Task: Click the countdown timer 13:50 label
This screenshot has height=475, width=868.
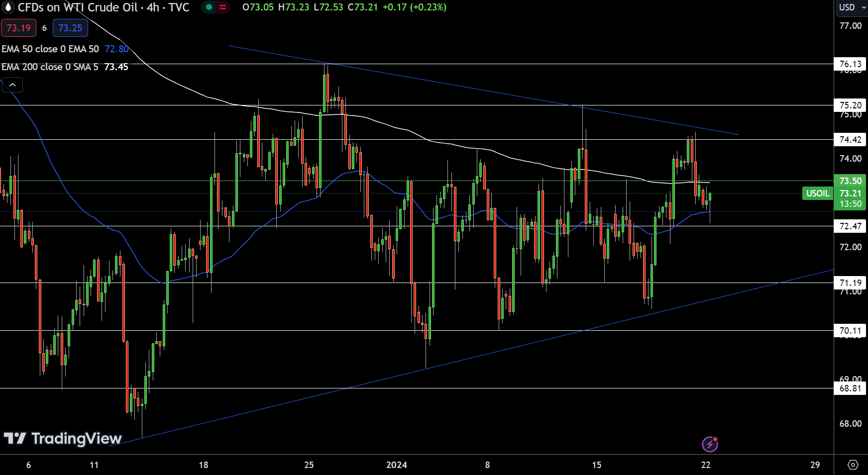Action: click(850, 204)
